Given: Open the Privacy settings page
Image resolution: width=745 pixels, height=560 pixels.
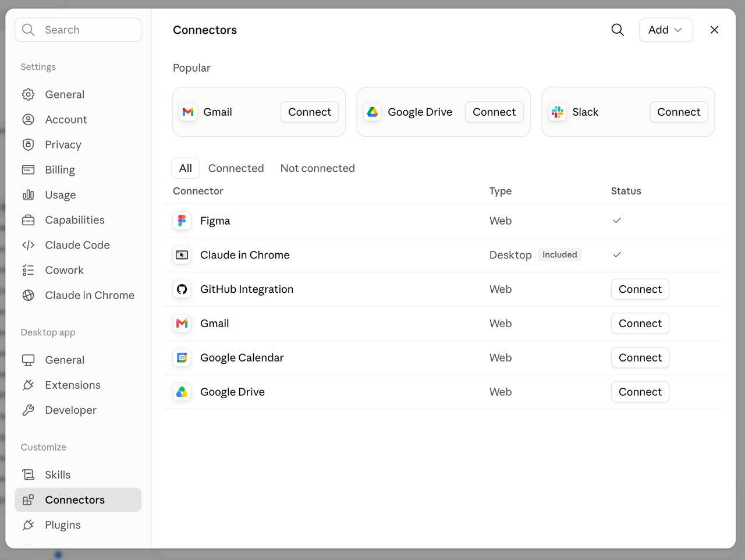Looking at the screenshot, I should click(x=78, y=144).
